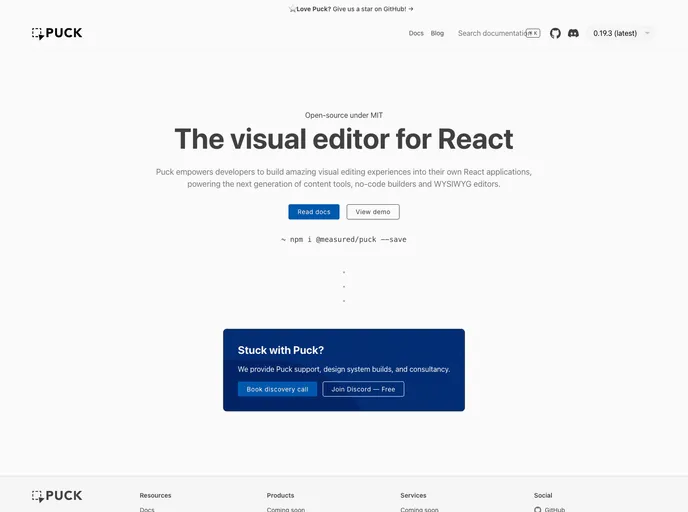This screenshot has width=688, height=512.
Task: Click the Social footer column heading
Action: [x=543, y=495]
